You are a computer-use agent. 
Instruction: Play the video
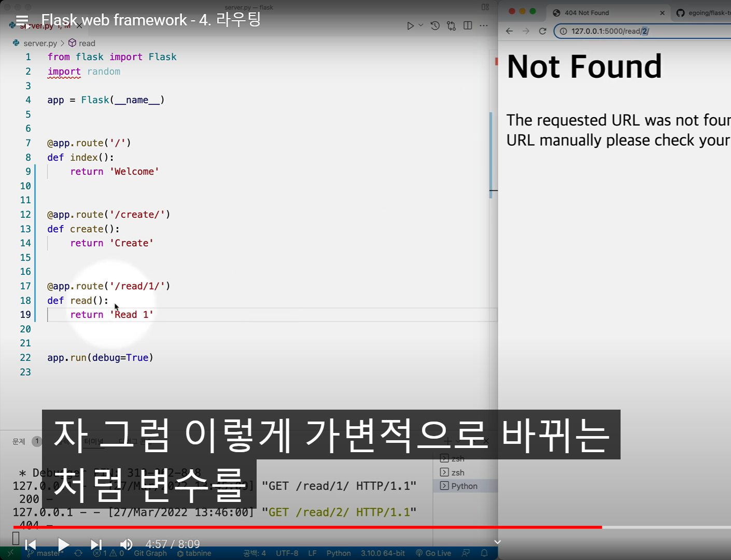click(x=63, y=544)
